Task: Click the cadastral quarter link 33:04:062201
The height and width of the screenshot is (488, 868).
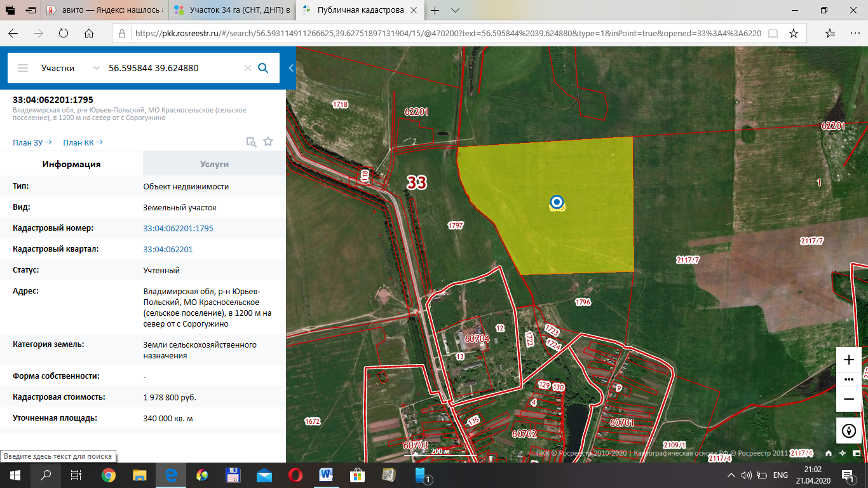Action: [x=168, y=249]
